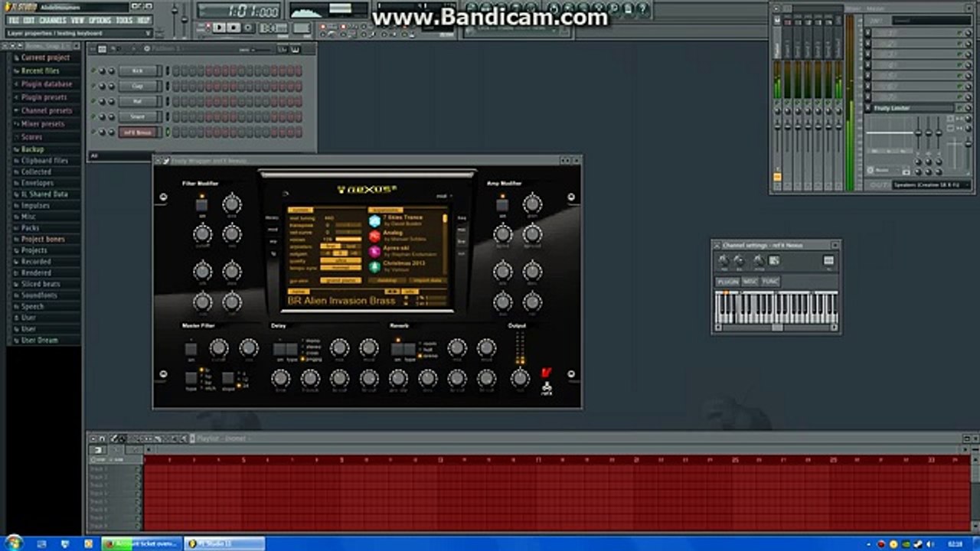Open the Envelopes browser folder
The height and width of the screenshot is (551, 980).
[38, 184]
